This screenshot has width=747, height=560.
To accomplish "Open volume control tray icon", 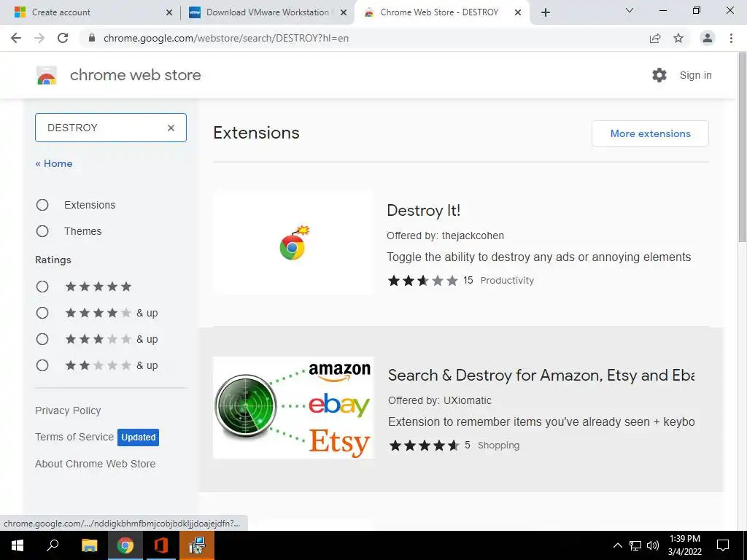I will point(653,545).
